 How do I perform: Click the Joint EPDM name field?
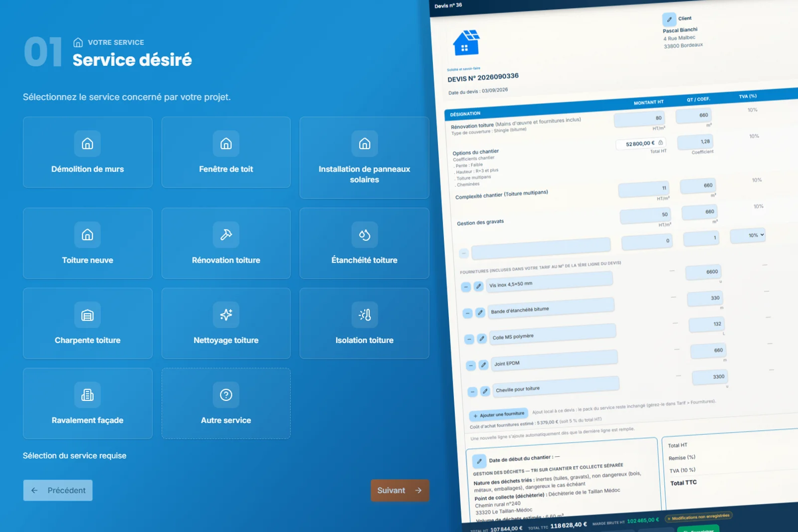(554, 359)
